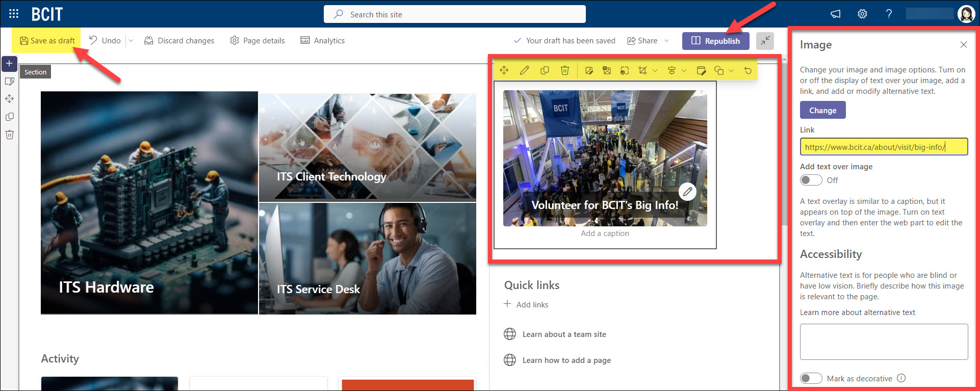Discard changes on the page
This screenshot has height=391, width=980.
179,41
